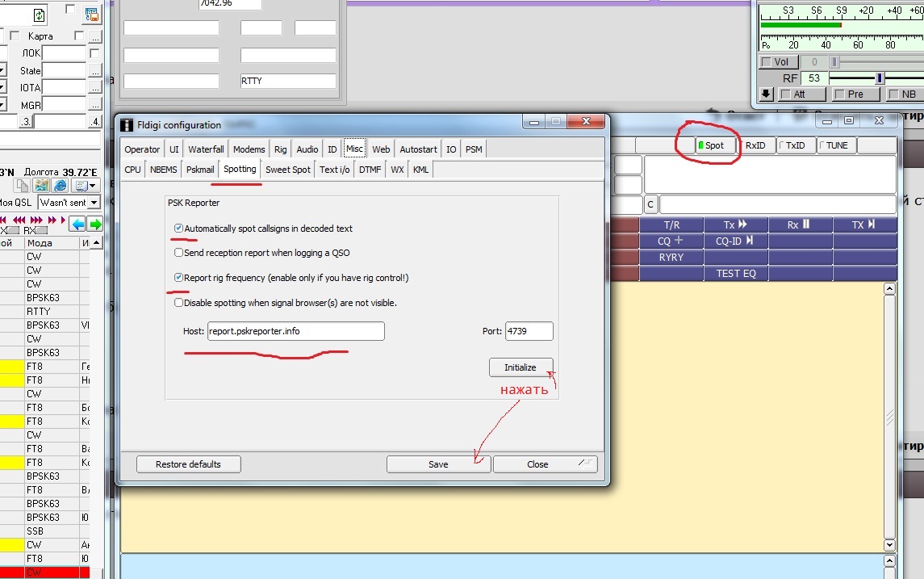Uncheck Automatically spot callsigns in decoded text
The width and height of the screenshot is (924, 579).
[178, 229]
